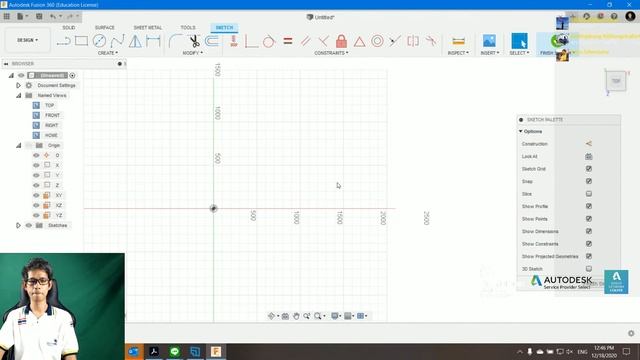Toggle Show Projected Geometries checkbox
640x360 pixels.
pos(589,256)
